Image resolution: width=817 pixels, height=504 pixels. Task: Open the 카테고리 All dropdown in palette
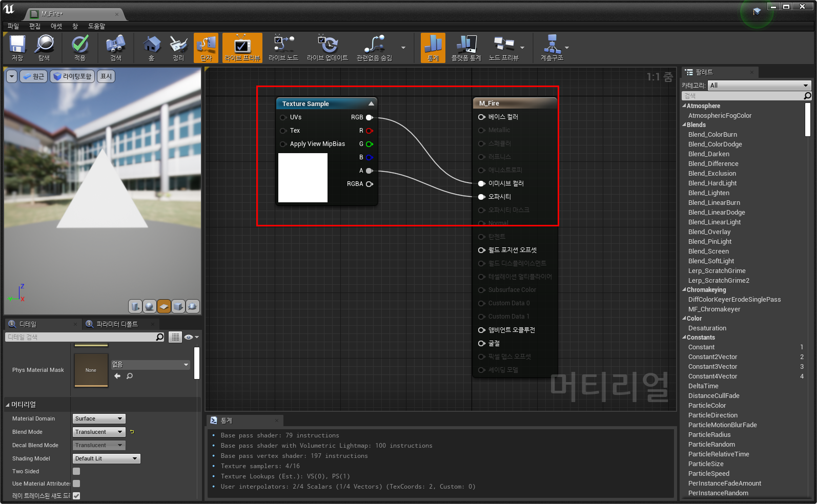click(x=760, y=86)
